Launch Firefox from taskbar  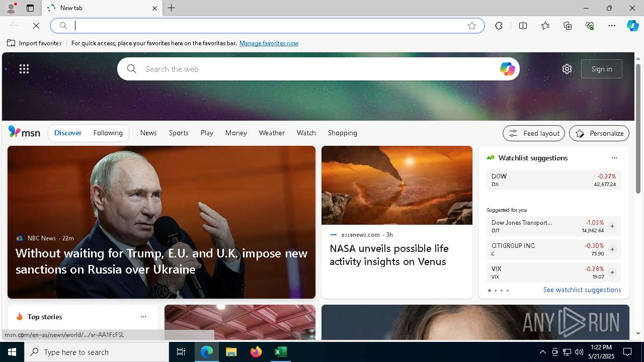click(x=256, y=352)
